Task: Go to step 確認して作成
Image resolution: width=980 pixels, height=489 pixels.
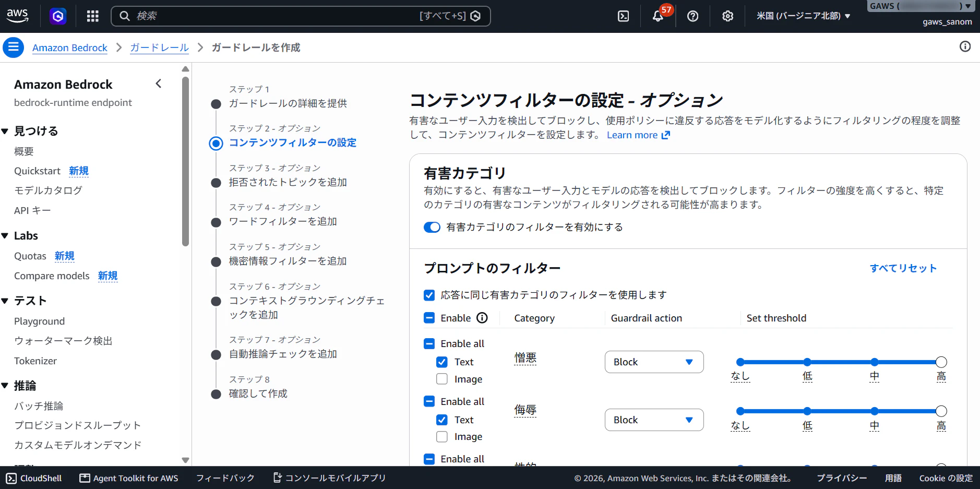Action: tap(258, 393)
